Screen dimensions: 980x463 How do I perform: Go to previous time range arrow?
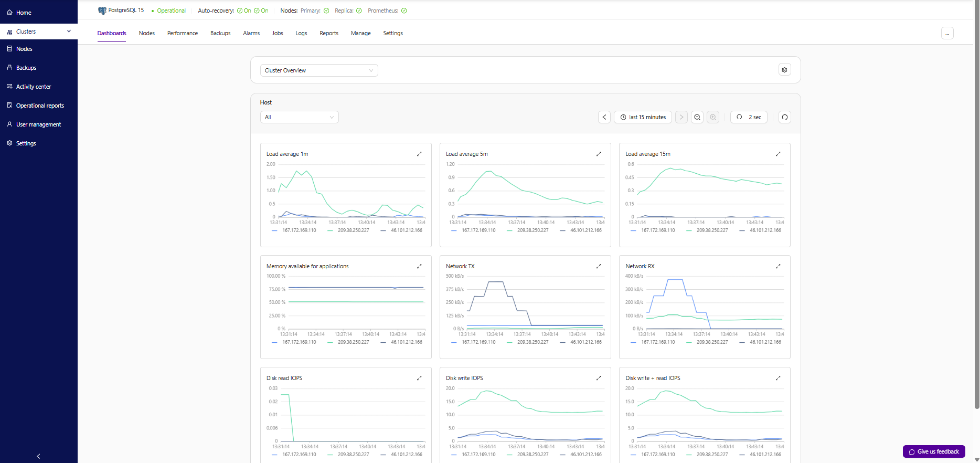coord(604,117)
